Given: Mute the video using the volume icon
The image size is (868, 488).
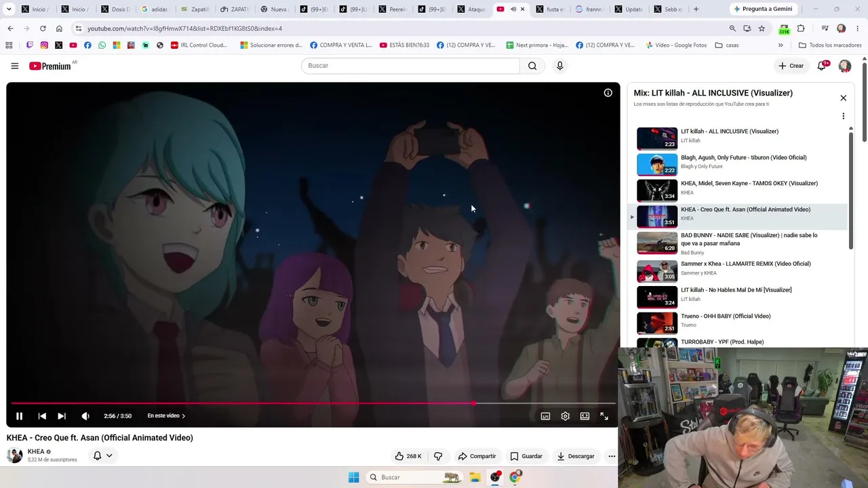Looking at the screenshot, I should 85,416.
